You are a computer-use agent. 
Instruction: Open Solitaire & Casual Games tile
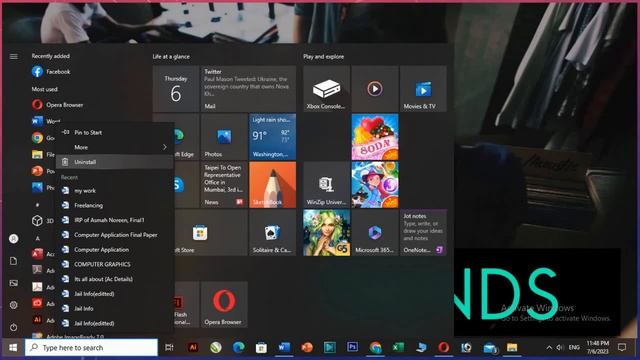pyautogui.click(x=272, y=233)
